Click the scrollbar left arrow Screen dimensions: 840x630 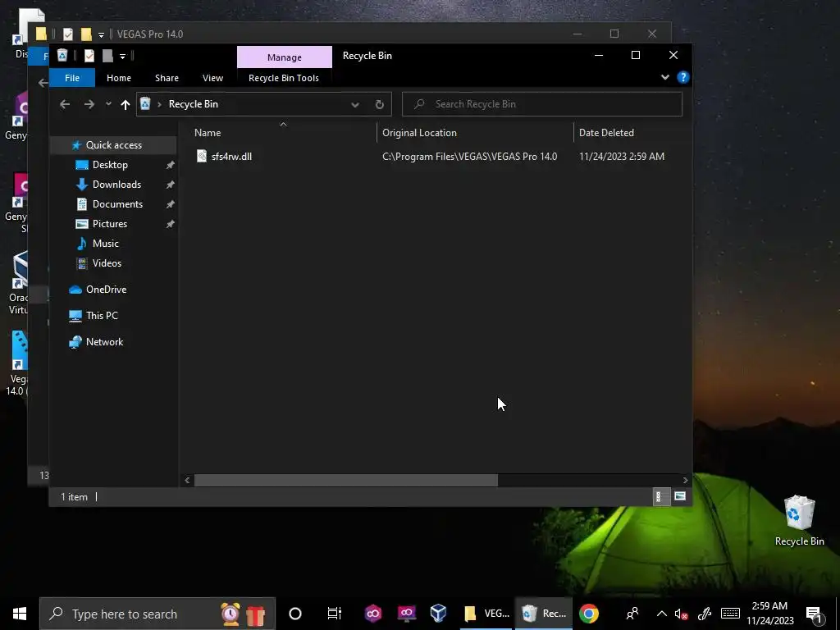186,480
